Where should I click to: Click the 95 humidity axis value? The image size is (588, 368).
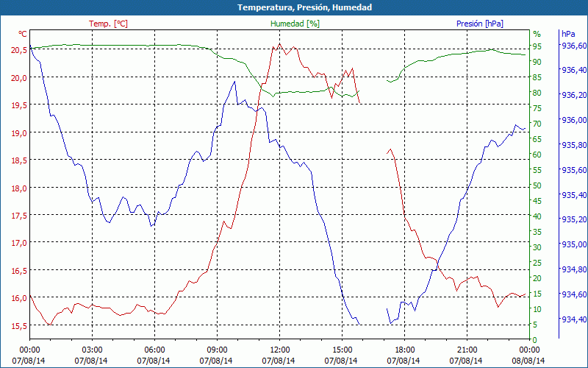tap(537, 46)
